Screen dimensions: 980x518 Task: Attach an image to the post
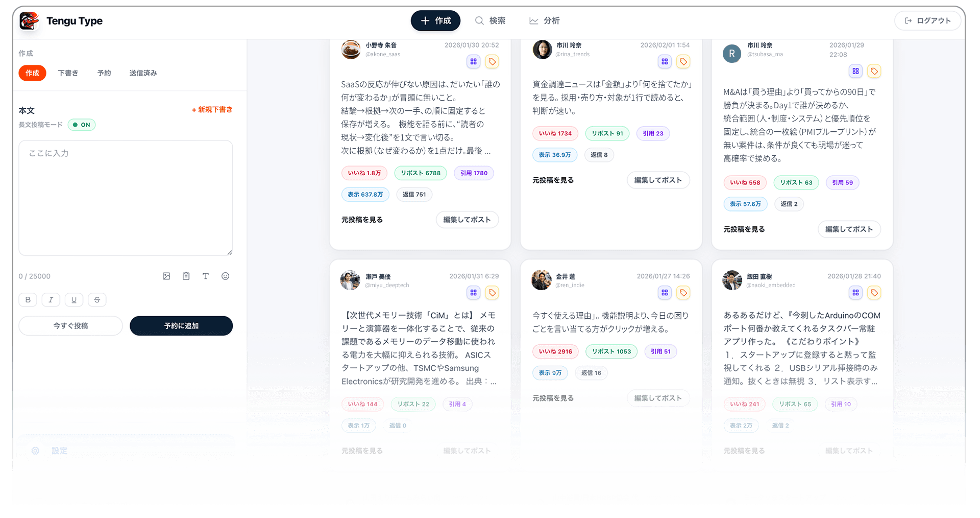pyautogui.click(x=166, y=276)
